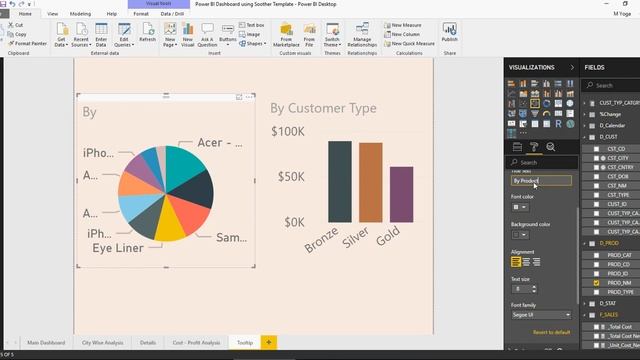This screenshot has width=640, height=360.
Task: Click Ask A Question
Action: pyautogui.click(x=207, y=35)
